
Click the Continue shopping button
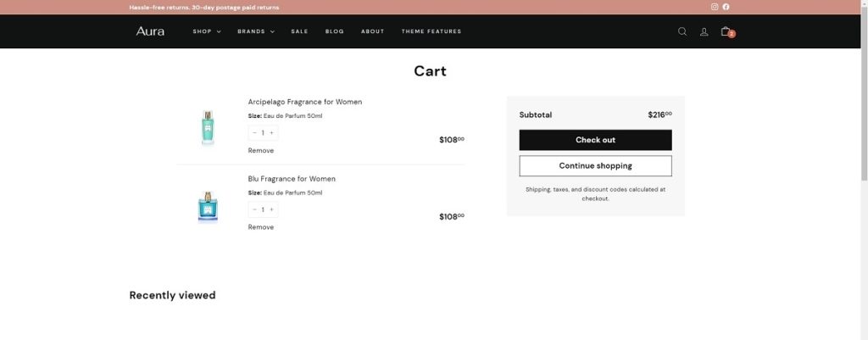595,165
